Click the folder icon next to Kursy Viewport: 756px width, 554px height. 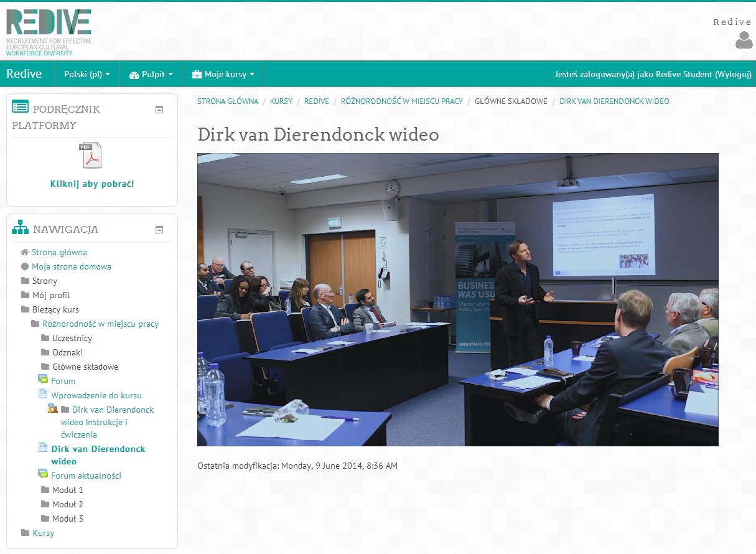(x=25, y=533)
